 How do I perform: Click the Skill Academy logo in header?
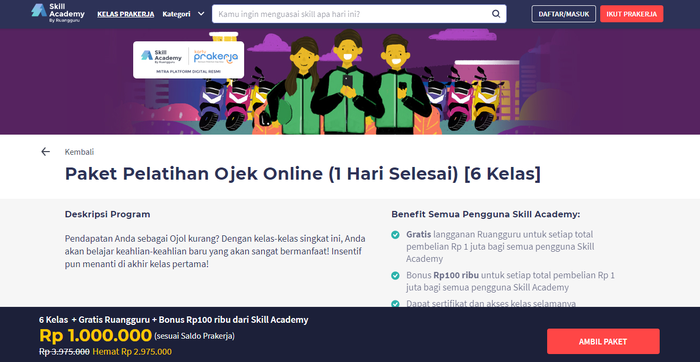point(58,13)
